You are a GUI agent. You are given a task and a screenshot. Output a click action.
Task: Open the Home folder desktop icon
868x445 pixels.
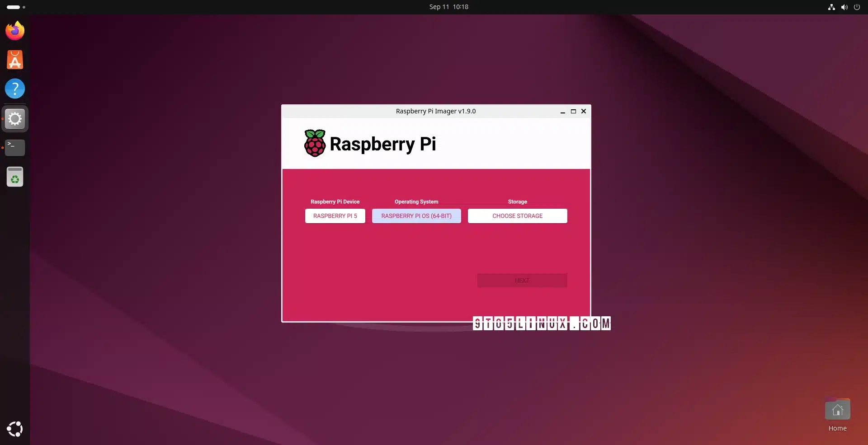[x=837, y=411]
